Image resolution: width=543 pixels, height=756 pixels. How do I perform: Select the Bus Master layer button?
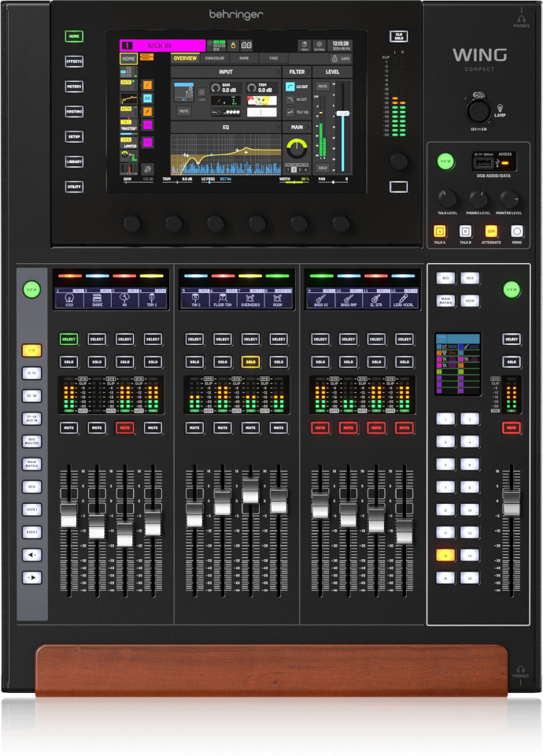coord(31,441)
